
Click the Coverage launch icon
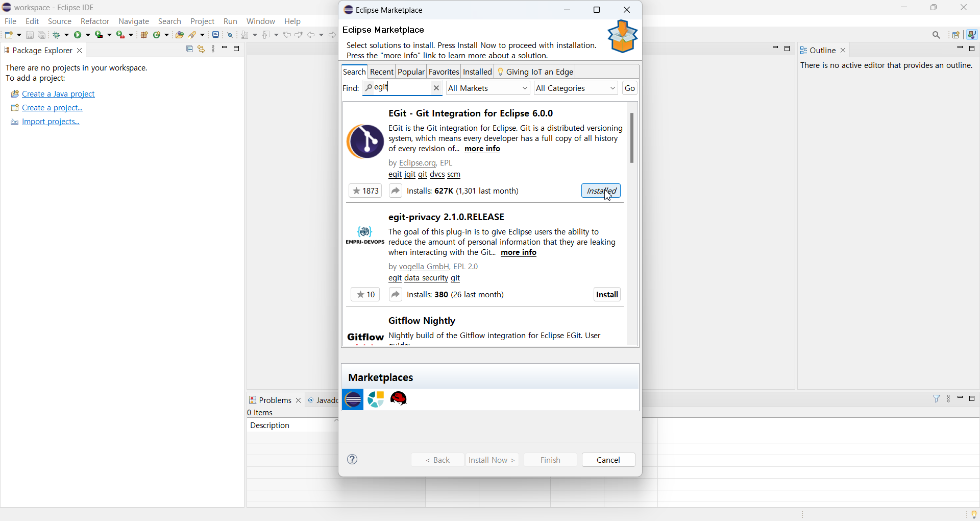100,35
